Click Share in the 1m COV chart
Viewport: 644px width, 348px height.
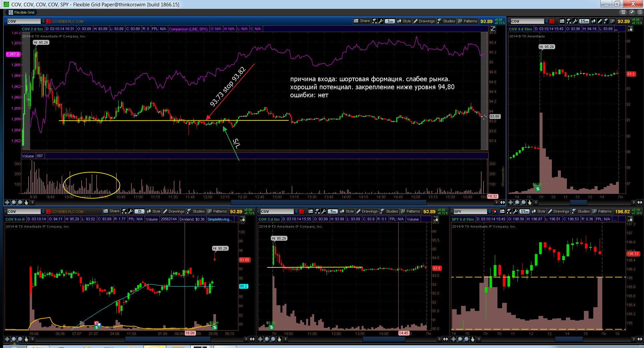[362, 21]
